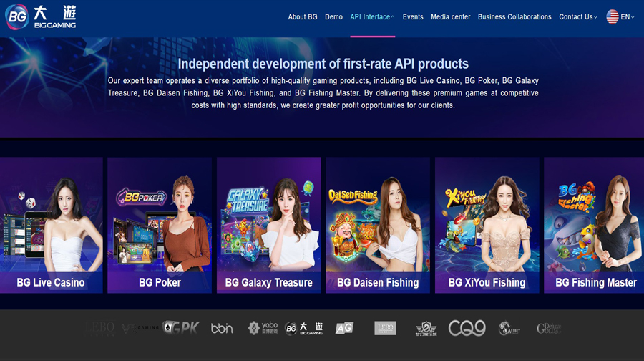Image resolution: width=644 pixels, height=361 pixels.
Task: Go to the About BG page
Action: click(x=302, y=17)
